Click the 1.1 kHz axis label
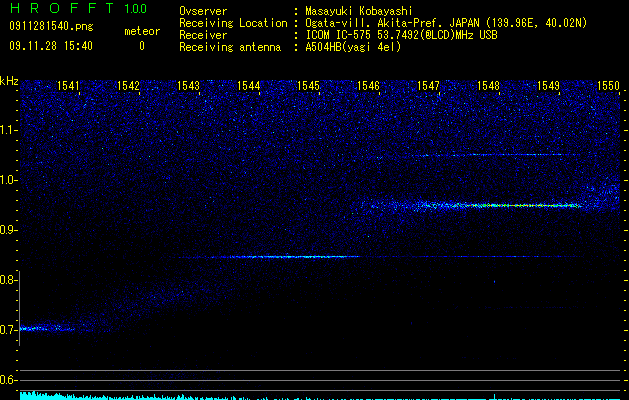This screenshot has height=400, width=629. click(8, 130)
